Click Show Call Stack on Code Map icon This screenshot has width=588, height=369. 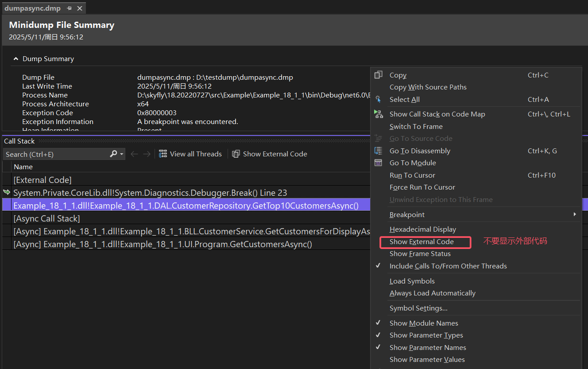tap(378, 114)
